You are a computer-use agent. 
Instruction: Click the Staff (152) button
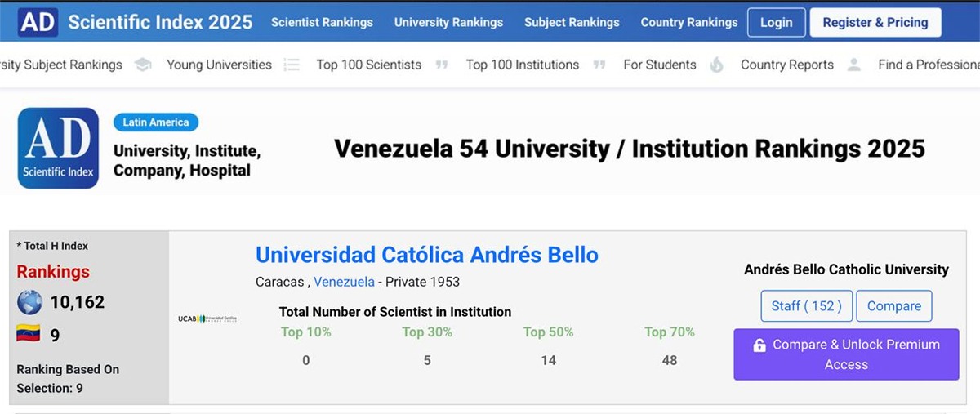806,306
